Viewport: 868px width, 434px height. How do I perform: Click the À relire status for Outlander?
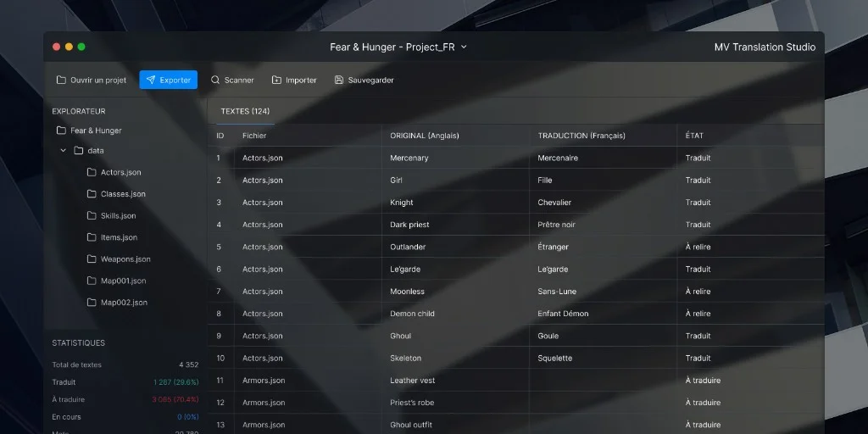tap(698, 247)
